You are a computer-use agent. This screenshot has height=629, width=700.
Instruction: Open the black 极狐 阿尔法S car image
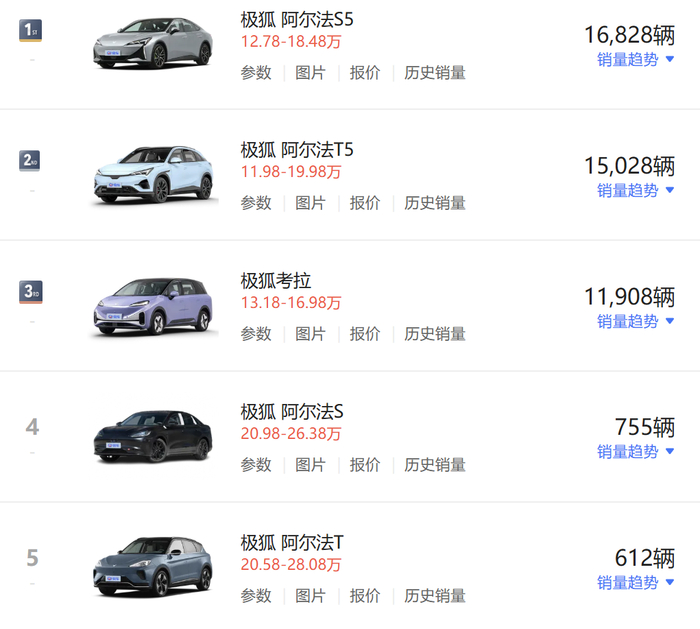153,437
